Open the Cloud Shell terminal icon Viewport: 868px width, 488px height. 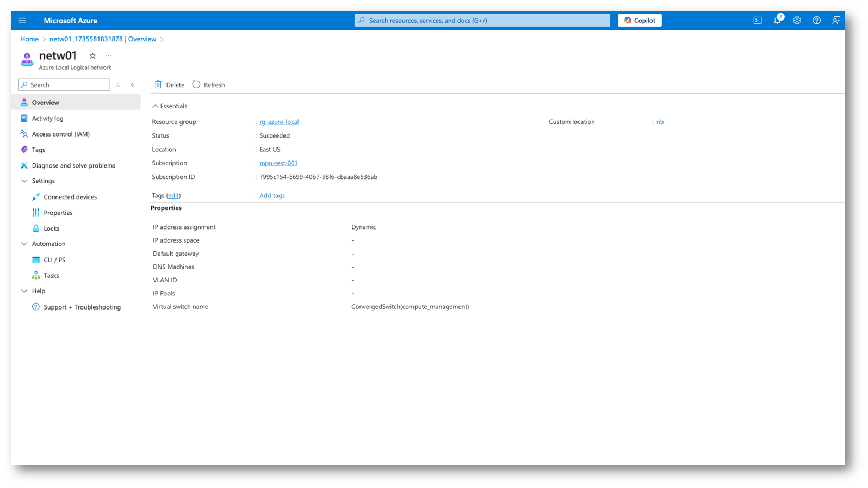pos(757,21)
